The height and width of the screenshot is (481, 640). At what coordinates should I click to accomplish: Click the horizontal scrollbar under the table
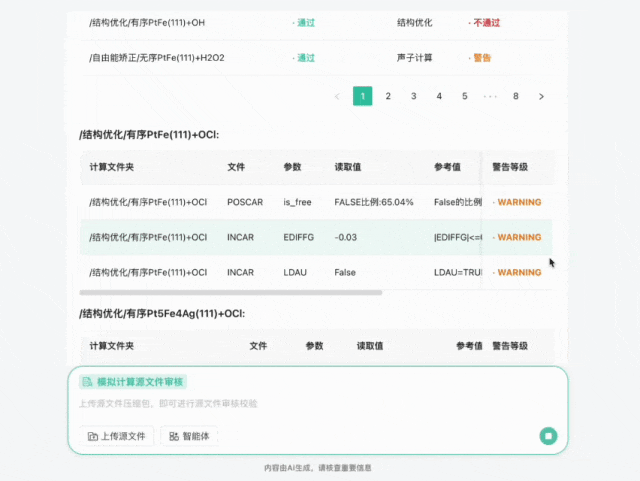(x=230, y=293)
